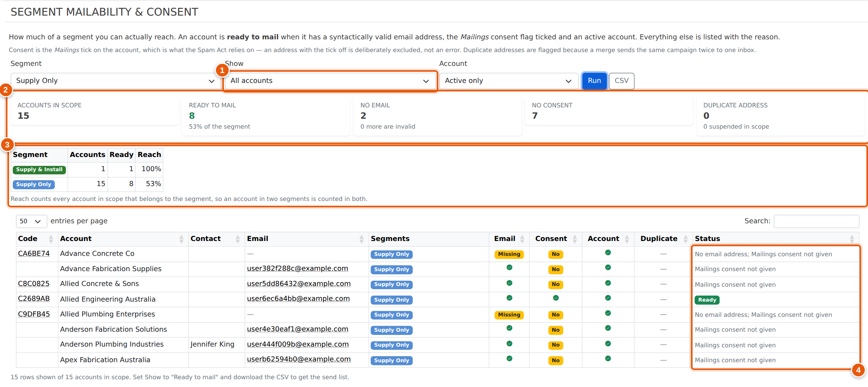Screen dimensions: 868x387
Task: Open account code C9DFB45
Action: coord(34,314)
